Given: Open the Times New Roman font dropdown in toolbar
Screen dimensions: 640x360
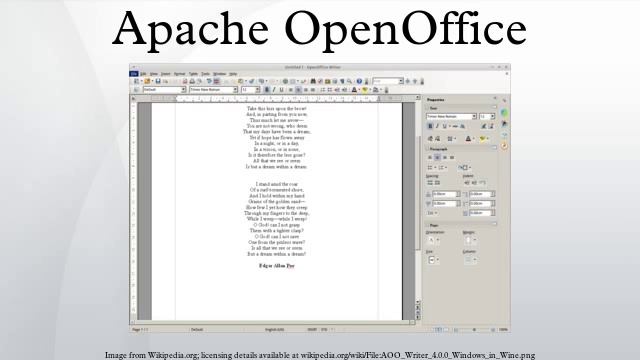Looking at the screenshot, I should (x=235, y=89).
